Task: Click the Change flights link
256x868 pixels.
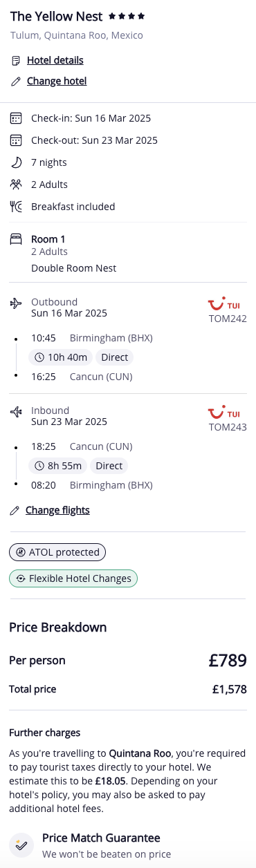Action: tap(57, 511)
